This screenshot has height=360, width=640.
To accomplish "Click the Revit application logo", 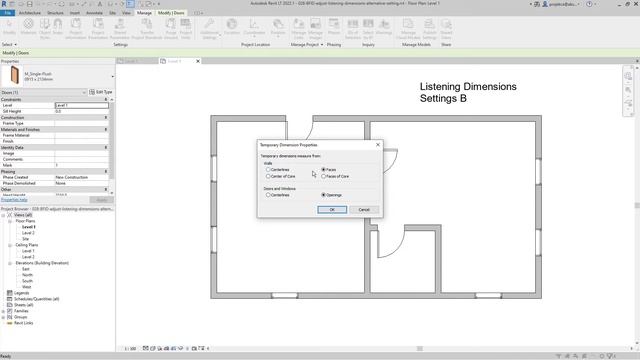I will [4, 4].
